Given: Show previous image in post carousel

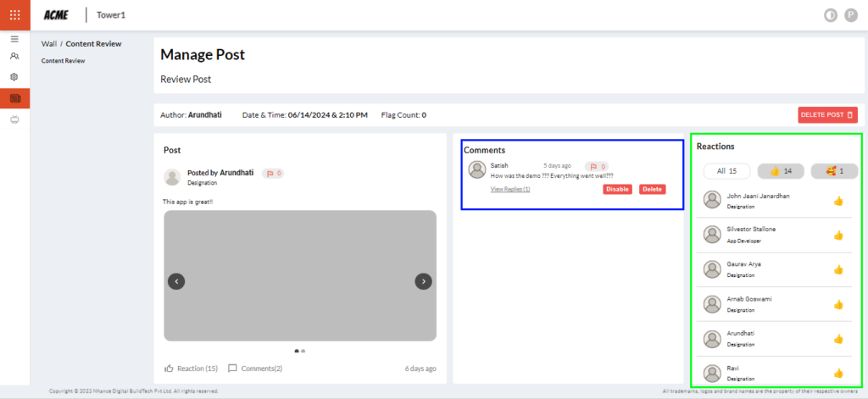Looking at the screenshot, I should click(176, 281).
